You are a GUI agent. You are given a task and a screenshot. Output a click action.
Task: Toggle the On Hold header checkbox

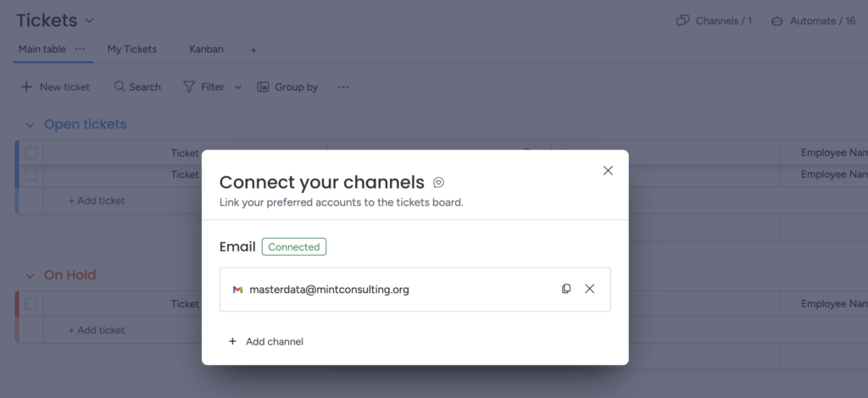31,304
